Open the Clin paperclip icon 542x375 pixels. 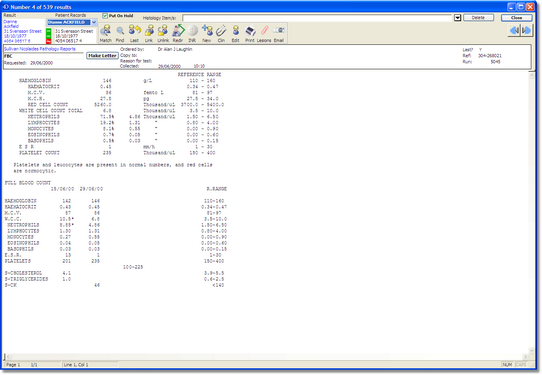click(x=221, y=34)
